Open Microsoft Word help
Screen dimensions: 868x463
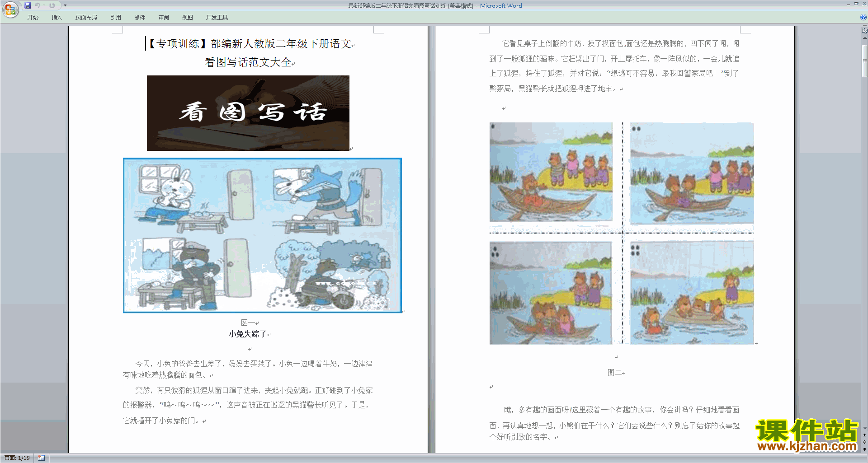pyautogui.click(x=863, y=17)
